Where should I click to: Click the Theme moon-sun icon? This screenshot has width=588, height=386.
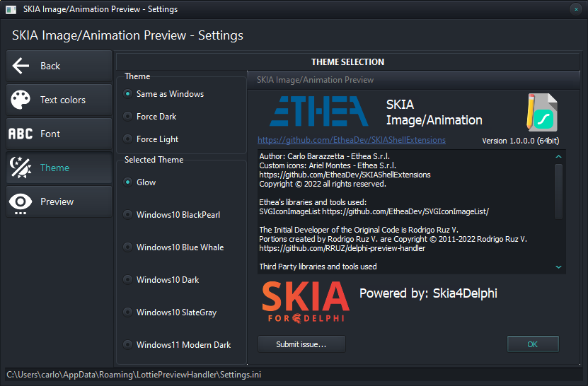(21, 168)
